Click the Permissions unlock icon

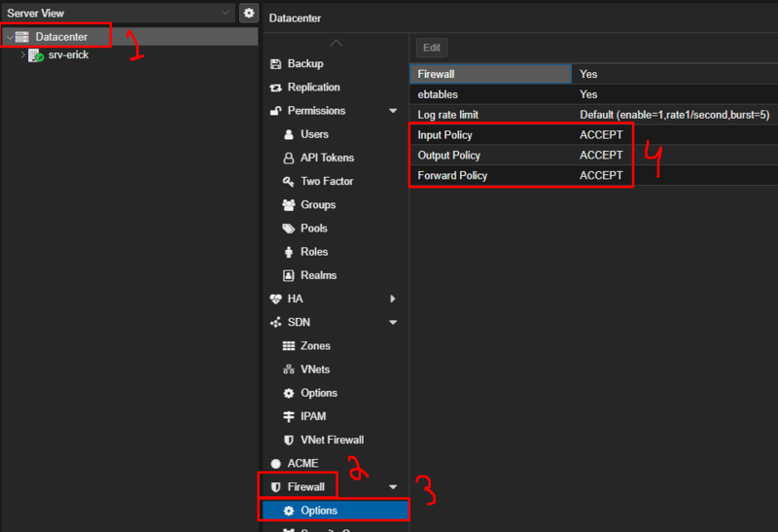click(275, 111)
